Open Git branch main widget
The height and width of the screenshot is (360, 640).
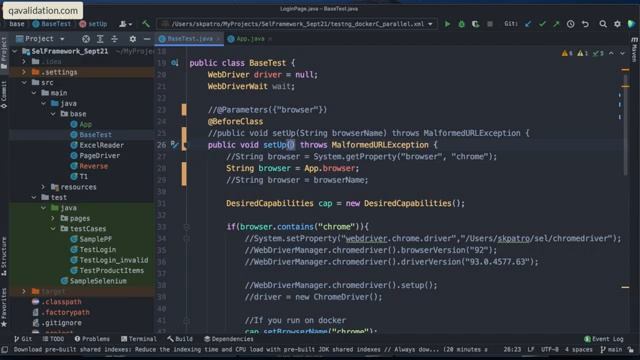tap(611, 349)
